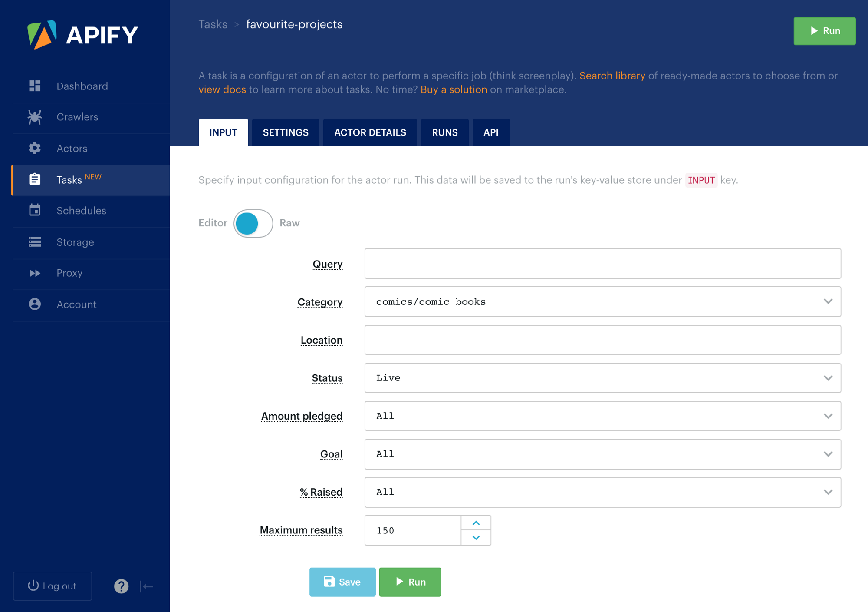Image resolution: width=868 pixels, height=612 pixels.
Task: Click the Tasks breadcrumb link
Action: pos(213,24)
